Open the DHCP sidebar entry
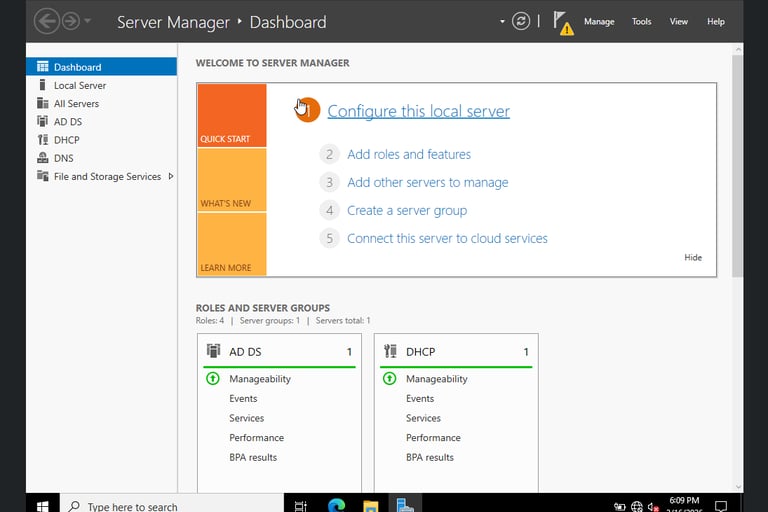This screenshot has width=768, height=512. click(101, 140)
